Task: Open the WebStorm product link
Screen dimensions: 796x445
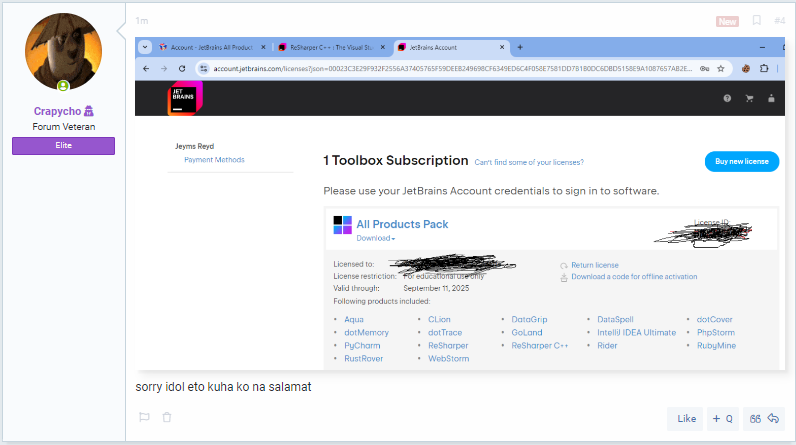Action: (x=448, y=359)
